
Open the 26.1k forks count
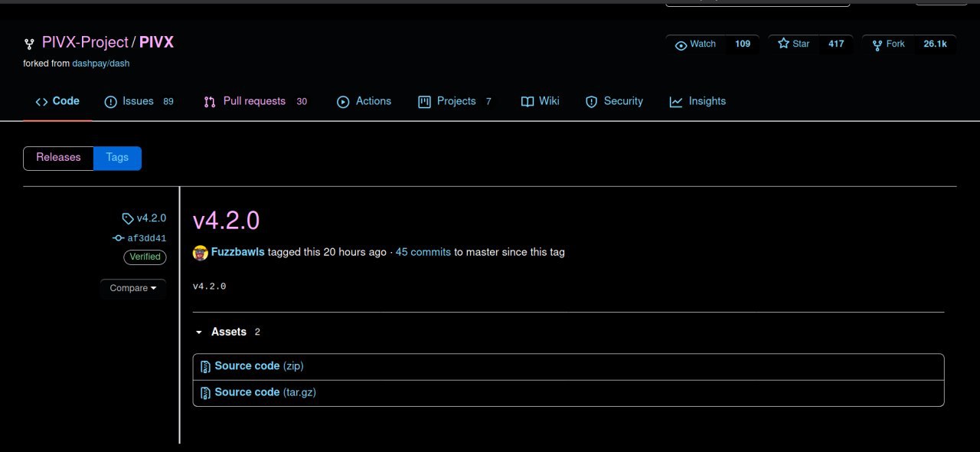tap(935, 44)
